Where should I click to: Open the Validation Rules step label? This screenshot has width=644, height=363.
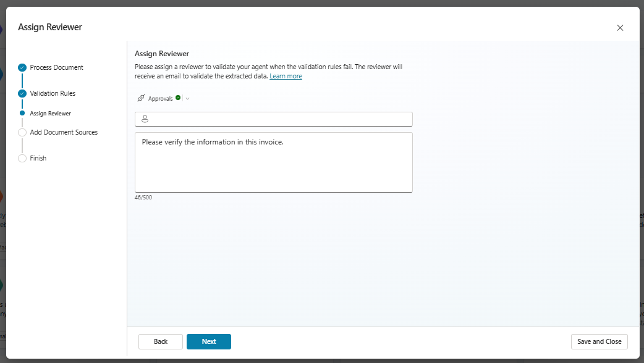(x=53, y=93)
